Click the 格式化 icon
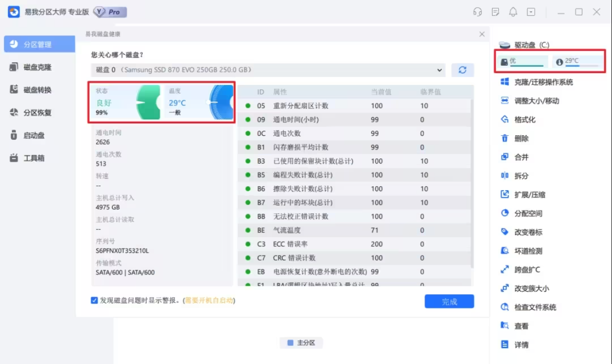This screenshot has width=612, height=364. point(504,119)
